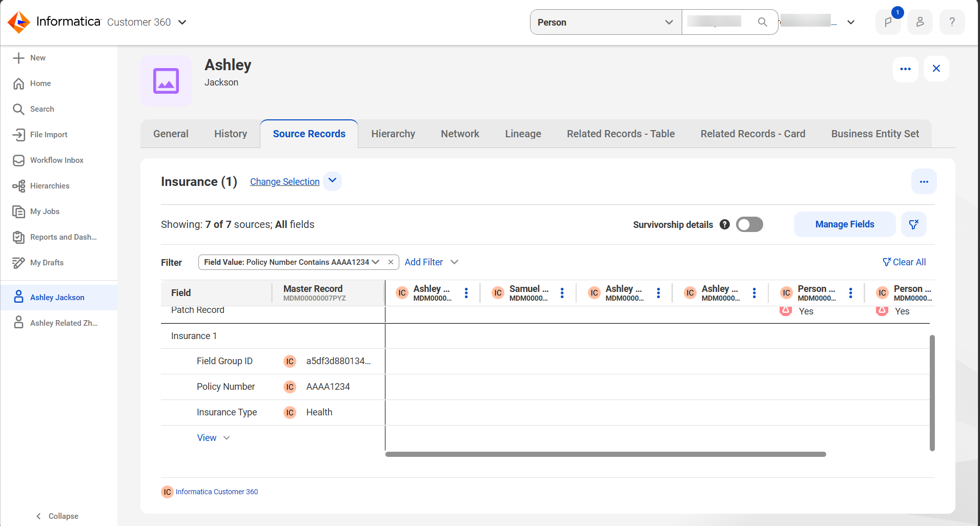Screen dimensions: 980x526
Task: Select the Source Records tab
Action: [x=309, y=134]
